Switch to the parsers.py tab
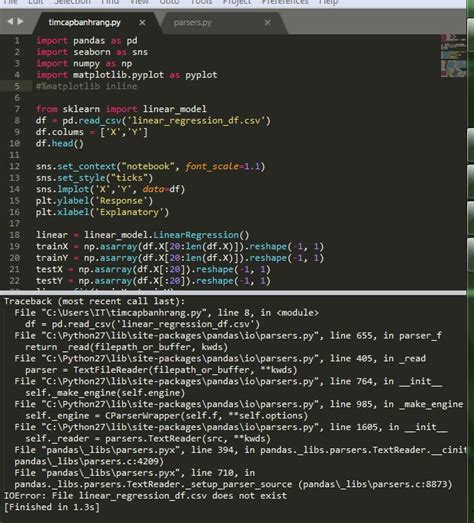This screenshot has width=474, height=523. point(192,23)
